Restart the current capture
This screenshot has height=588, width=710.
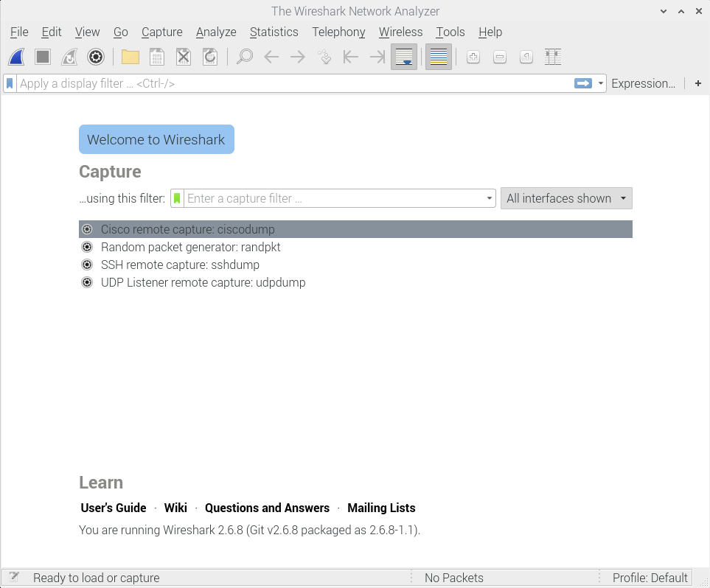(x=69, y=57)
